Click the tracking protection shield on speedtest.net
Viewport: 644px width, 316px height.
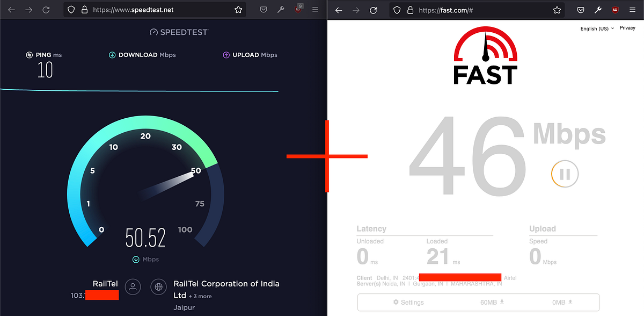click(x=70, y=9)
